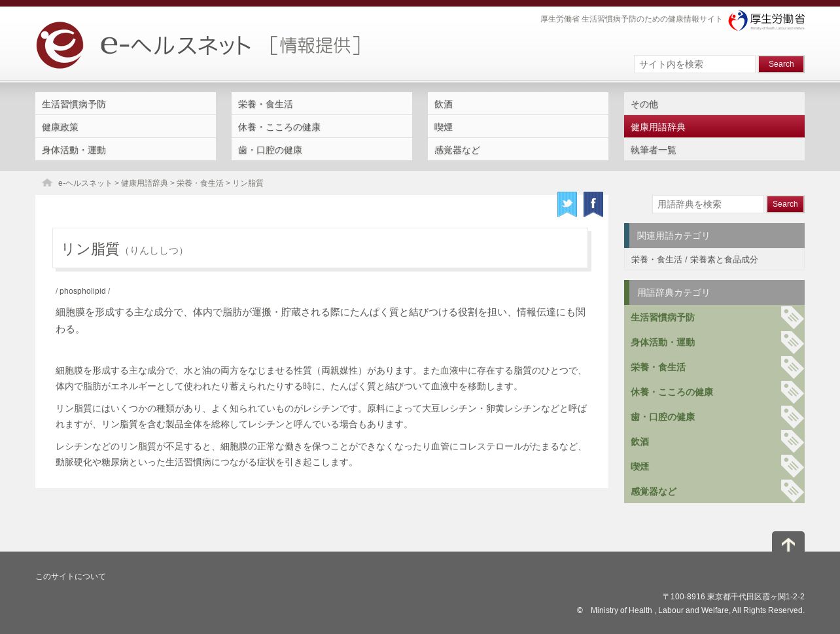
Task: Click the 関連用語カテゴリ sidebar heading
Action: pos(714,236)
